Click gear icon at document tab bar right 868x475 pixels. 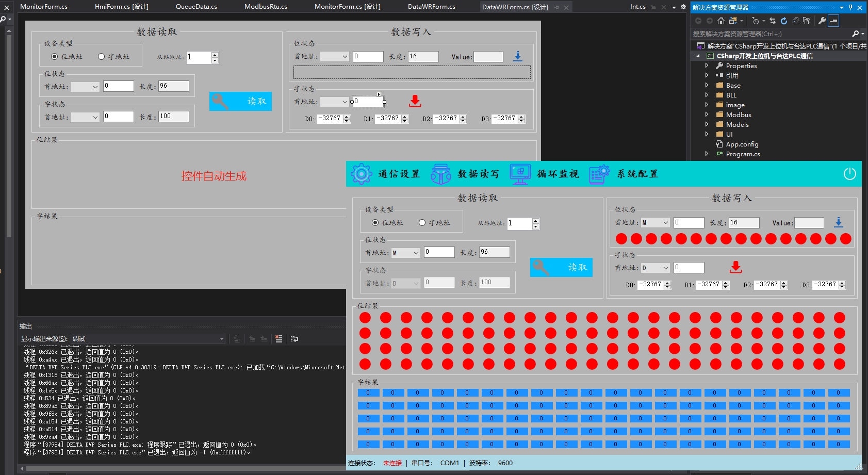(683, 7)
